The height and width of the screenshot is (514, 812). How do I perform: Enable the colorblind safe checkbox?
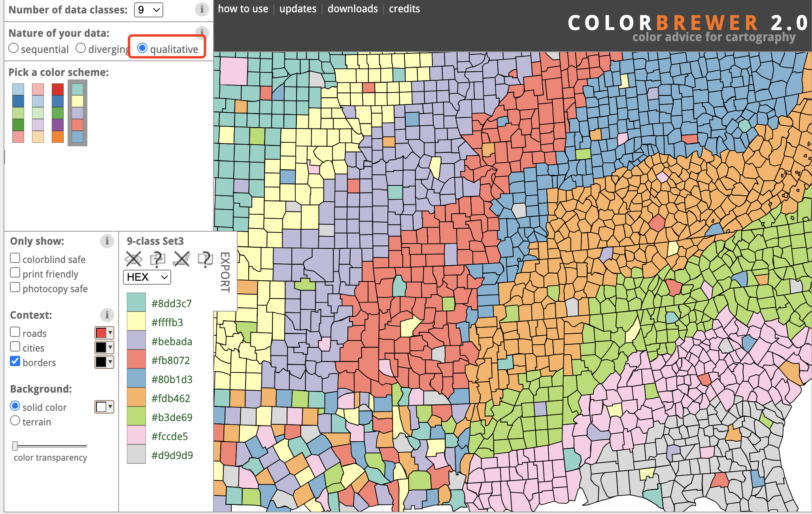(x=15, y=258)
